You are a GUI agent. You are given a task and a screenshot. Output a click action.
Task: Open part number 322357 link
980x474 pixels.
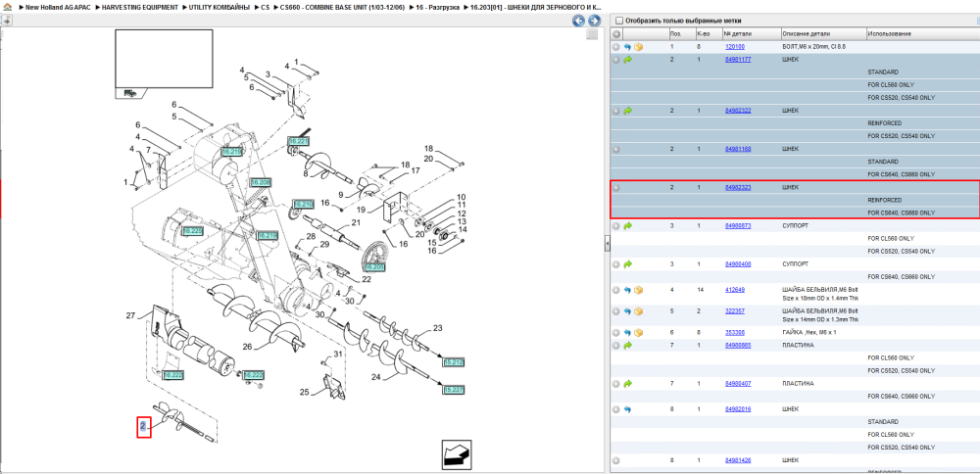coord(734,311)
